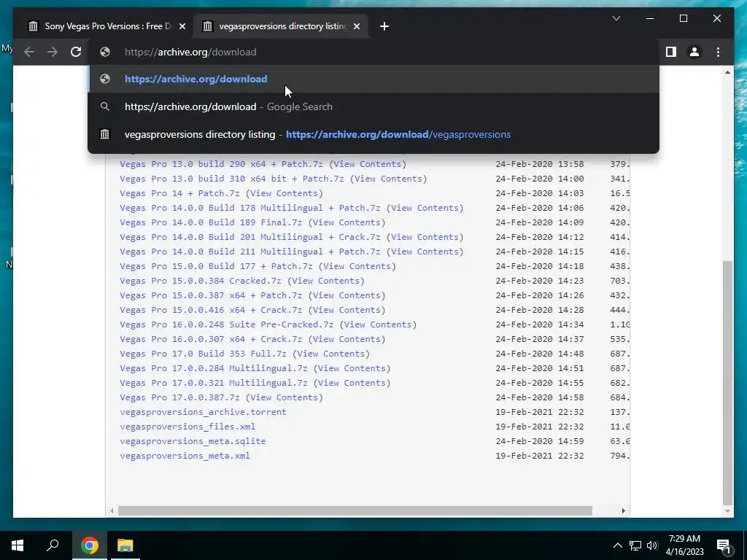Screen dimensions: 747x560
Task: Open network status tray icon
Action: coord(635,545)
